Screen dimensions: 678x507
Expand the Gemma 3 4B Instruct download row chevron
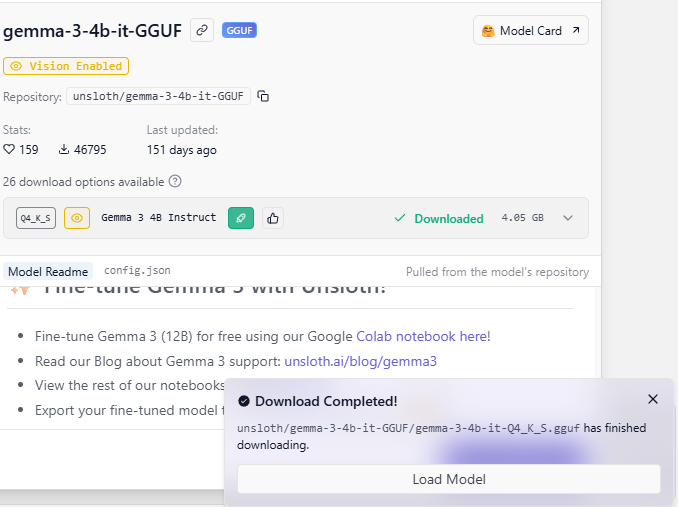point(568,218)
